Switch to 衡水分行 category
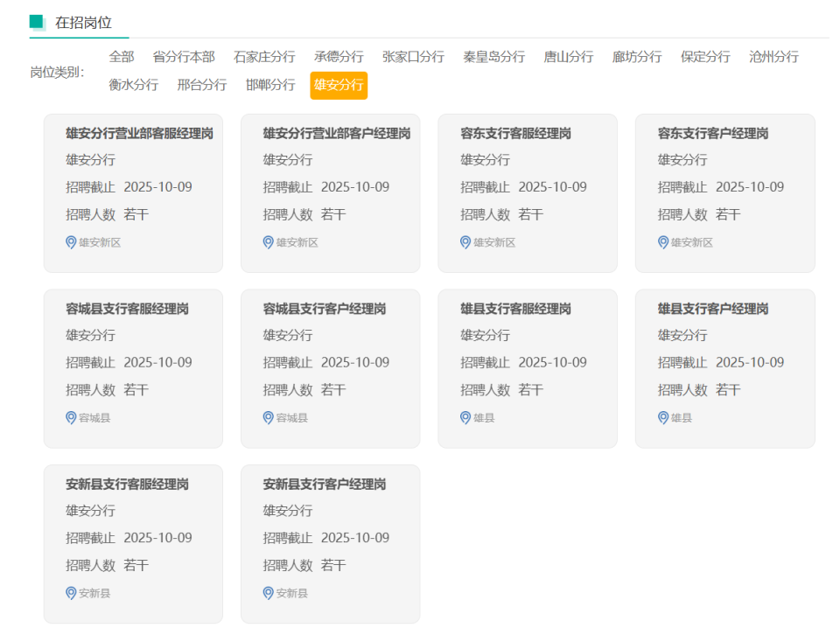 pyautogui.click(x=133, y=85)
